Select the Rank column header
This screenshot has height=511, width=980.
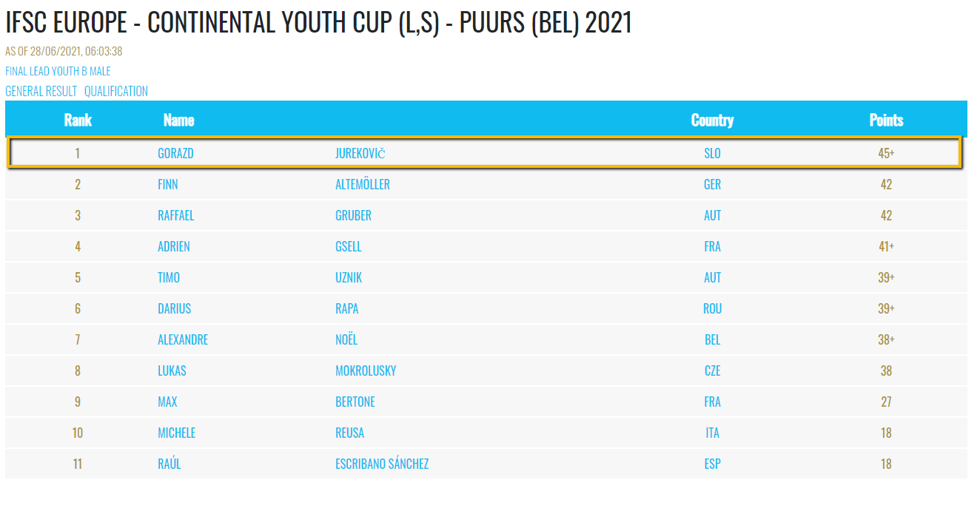click(78, 120)
